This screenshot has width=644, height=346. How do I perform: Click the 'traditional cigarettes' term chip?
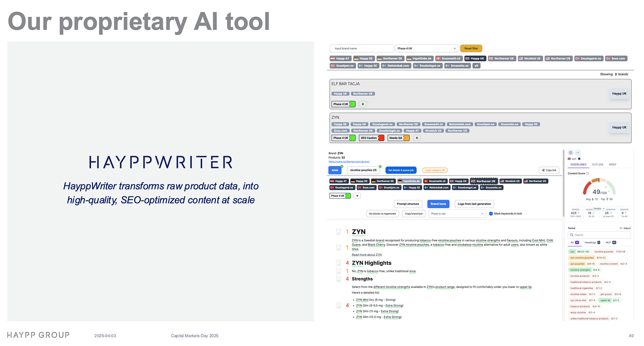point(586,288)
